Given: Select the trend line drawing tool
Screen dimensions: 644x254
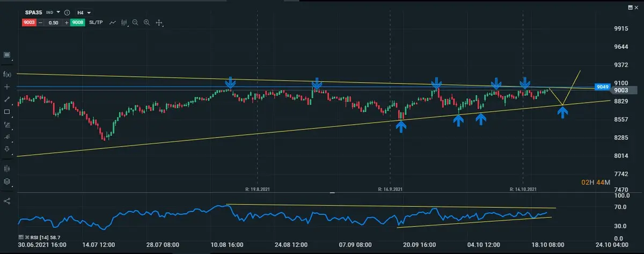Looking at the screenshot, I should (x=7, y=99).
